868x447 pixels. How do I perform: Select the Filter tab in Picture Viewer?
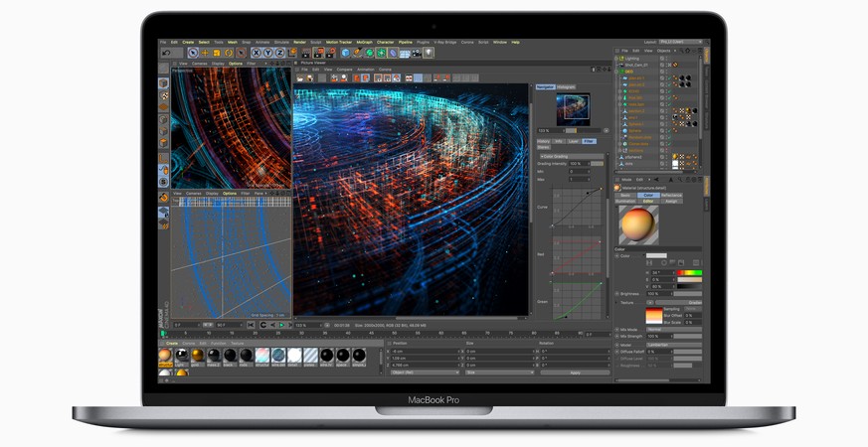(589, 141)
